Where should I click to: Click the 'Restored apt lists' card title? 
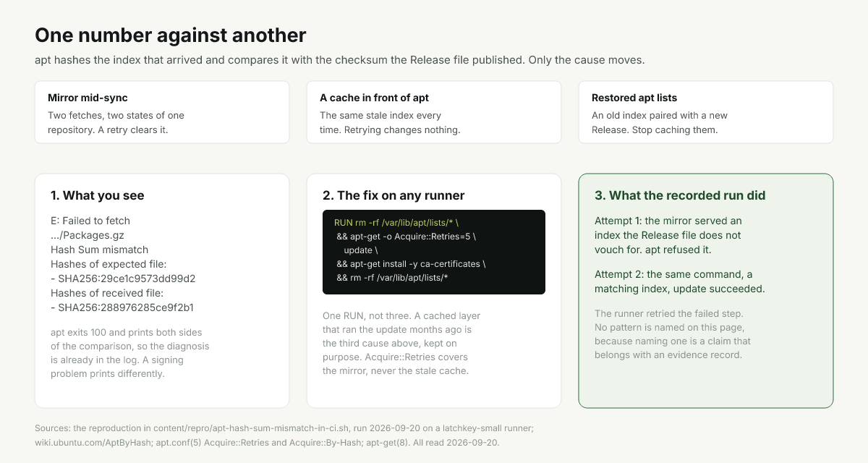point(634,98)
